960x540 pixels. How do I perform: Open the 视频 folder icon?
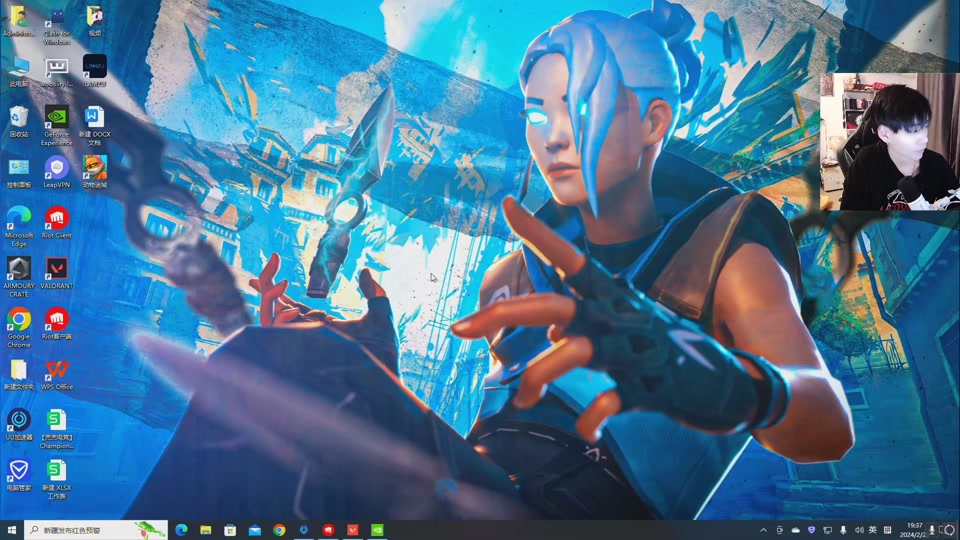click(x=94, y=21)
